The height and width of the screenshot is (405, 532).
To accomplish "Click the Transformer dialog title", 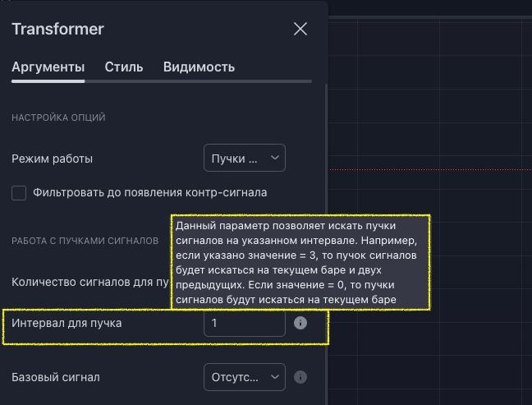I will click(57, 29).
